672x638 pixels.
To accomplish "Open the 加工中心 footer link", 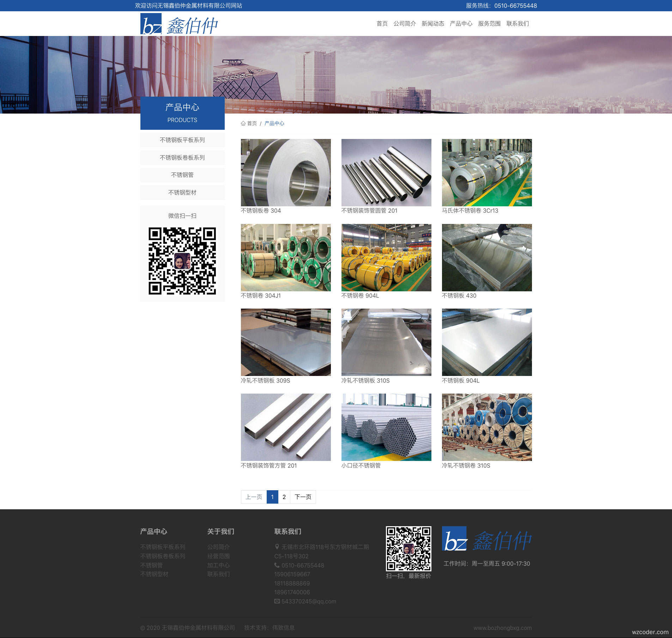I will tap(218, 565).
